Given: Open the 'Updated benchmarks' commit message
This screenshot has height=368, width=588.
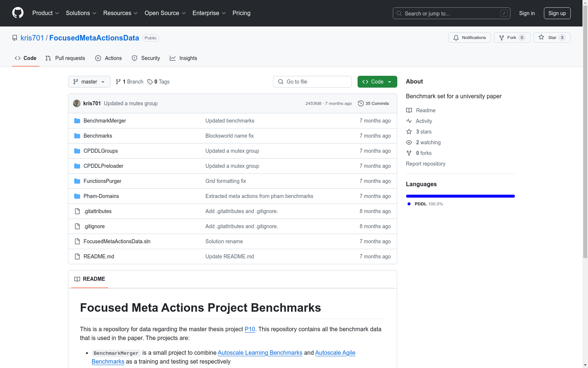Looking at the screenshot, I should (230, 121).
